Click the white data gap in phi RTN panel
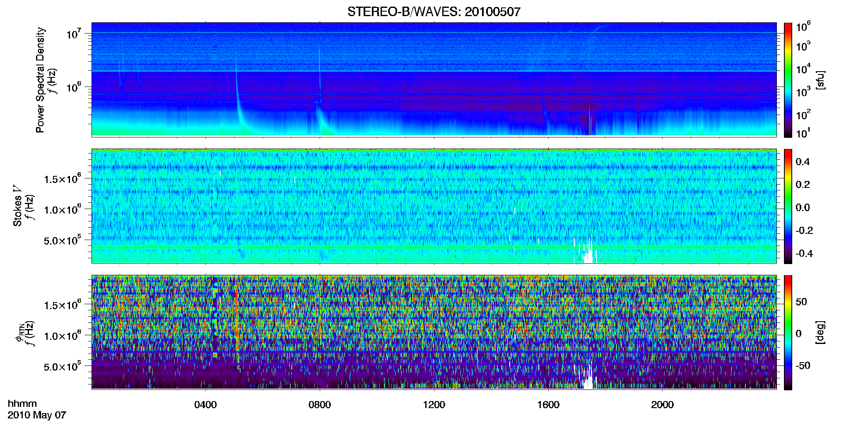The image size is (868, 447). (588, 378)
